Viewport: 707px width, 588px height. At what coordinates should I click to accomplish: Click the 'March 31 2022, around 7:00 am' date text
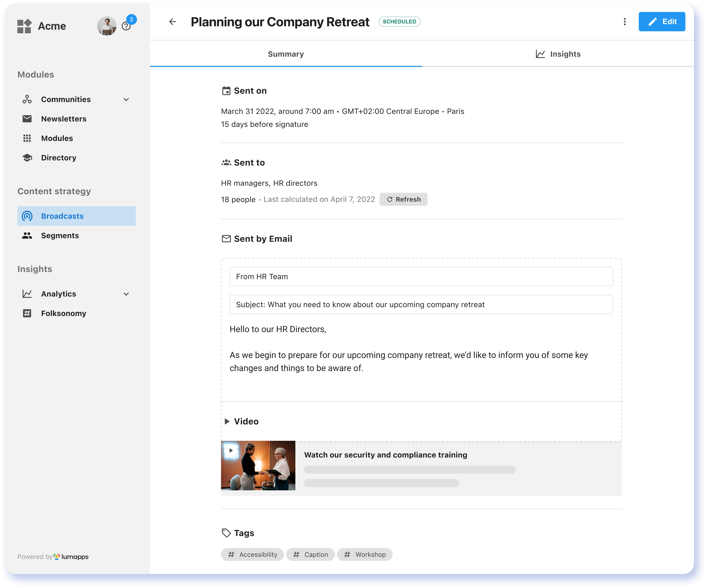tap(277, 111)
